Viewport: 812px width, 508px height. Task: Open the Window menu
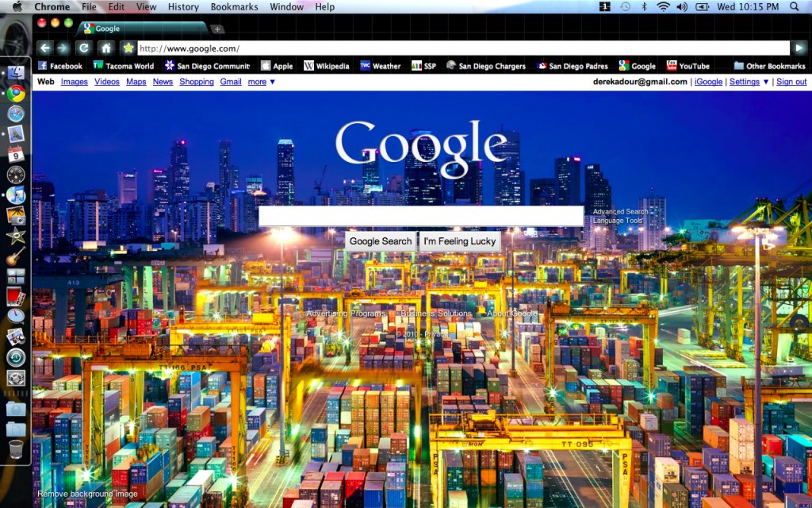(286, 6)
